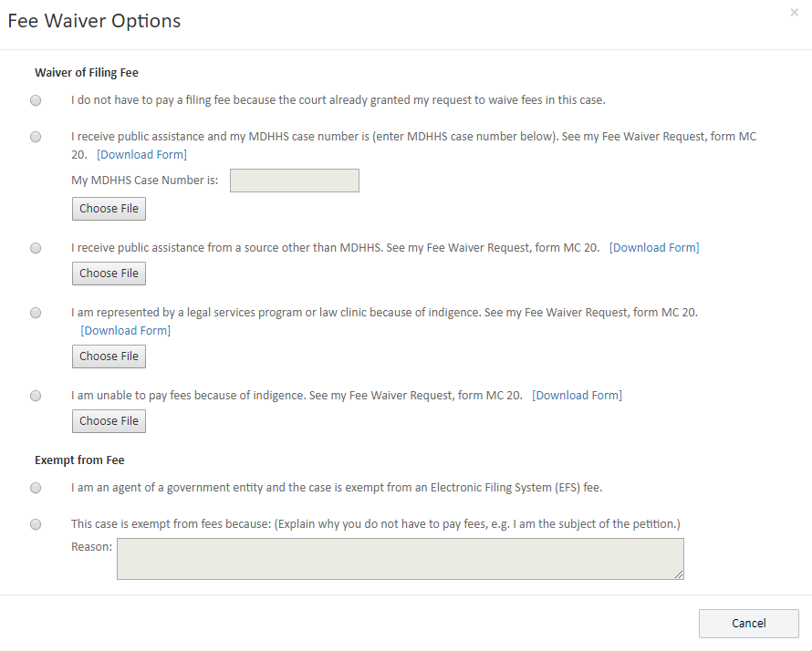The image size is (812, 651).
Task: Click Choose File for legal services option
Action: click(109, 356)
